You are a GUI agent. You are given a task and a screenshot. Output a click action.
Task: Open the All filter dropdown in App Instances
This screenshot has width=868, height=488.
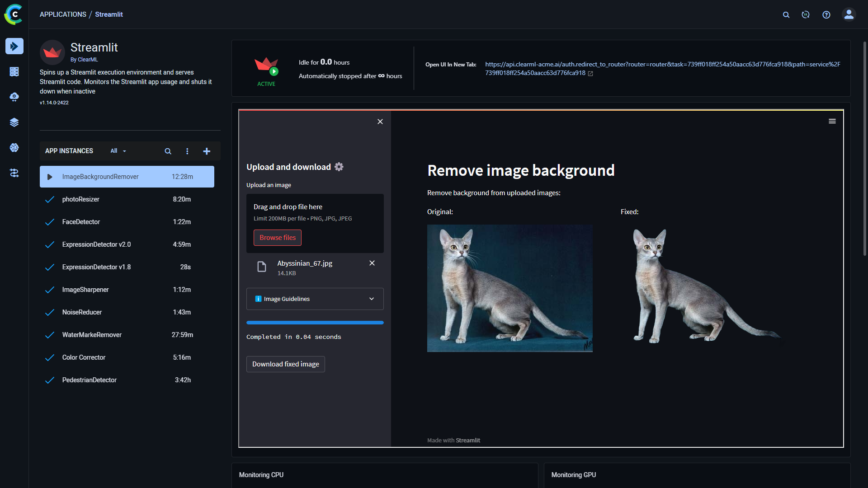pos(117,151)
